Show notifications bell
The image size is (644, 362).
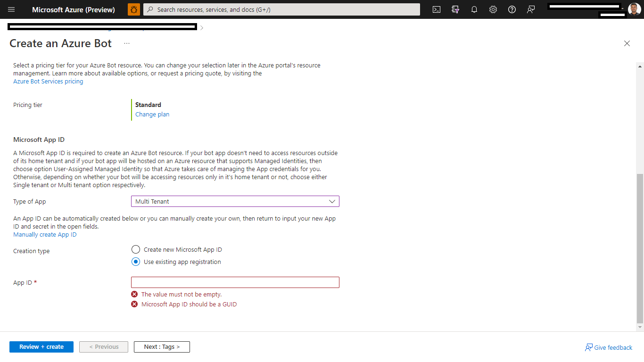pyautogui.click(x=474, y=9)
